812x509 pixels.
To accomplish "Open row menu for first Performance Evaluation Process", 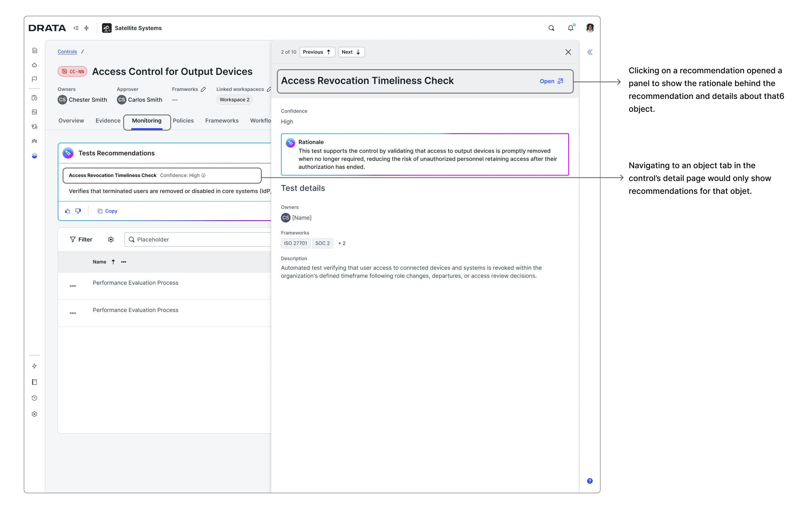I will pos(73,286).
